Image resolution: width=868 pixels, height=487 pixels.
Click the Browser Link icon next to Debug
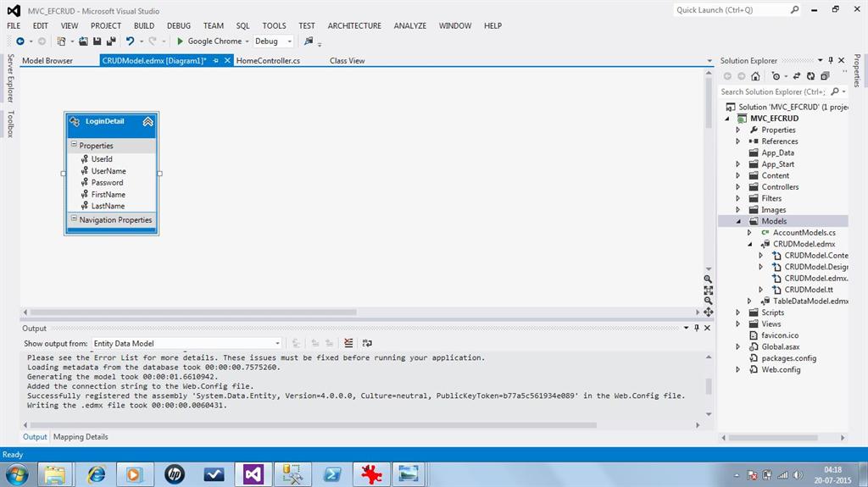click(x=309, y=41)
